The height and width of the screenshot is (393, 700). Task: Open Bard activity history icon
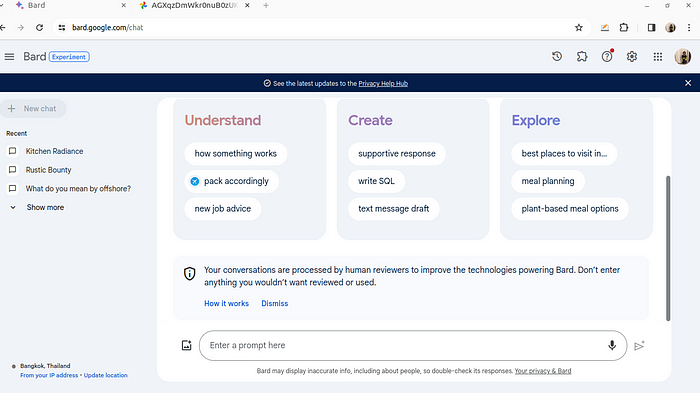557,57
